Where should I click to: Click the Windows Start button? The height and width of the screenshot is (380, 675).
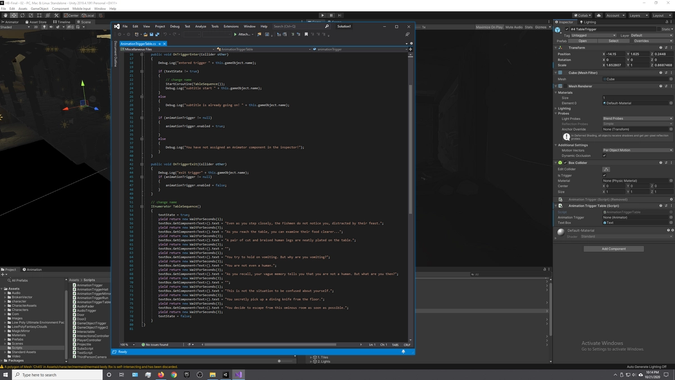pos(6,375)
